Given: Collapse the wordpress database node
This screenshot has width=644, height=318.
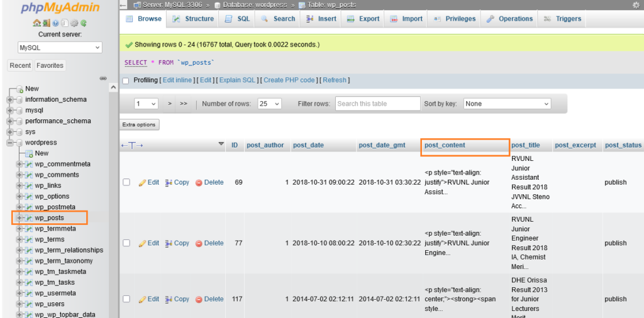Looking at the screenshot, I should point(10,143).
